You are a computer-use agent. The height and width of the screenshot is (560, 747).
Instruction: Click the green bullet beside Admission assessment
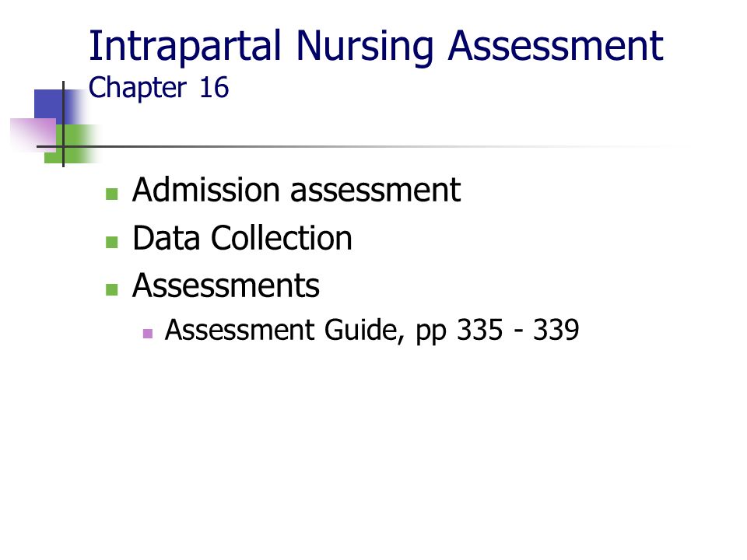(x=111, y=194)
